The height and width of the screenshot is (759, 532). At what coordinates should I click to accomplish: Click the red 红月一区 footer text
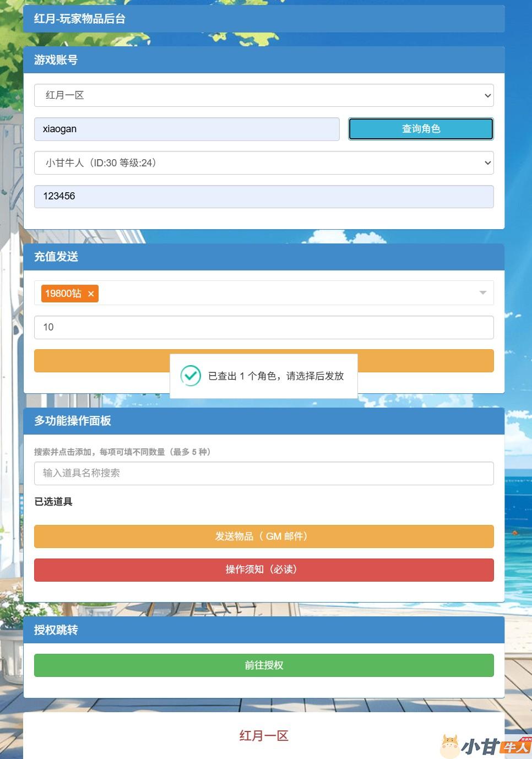(264, 736)
